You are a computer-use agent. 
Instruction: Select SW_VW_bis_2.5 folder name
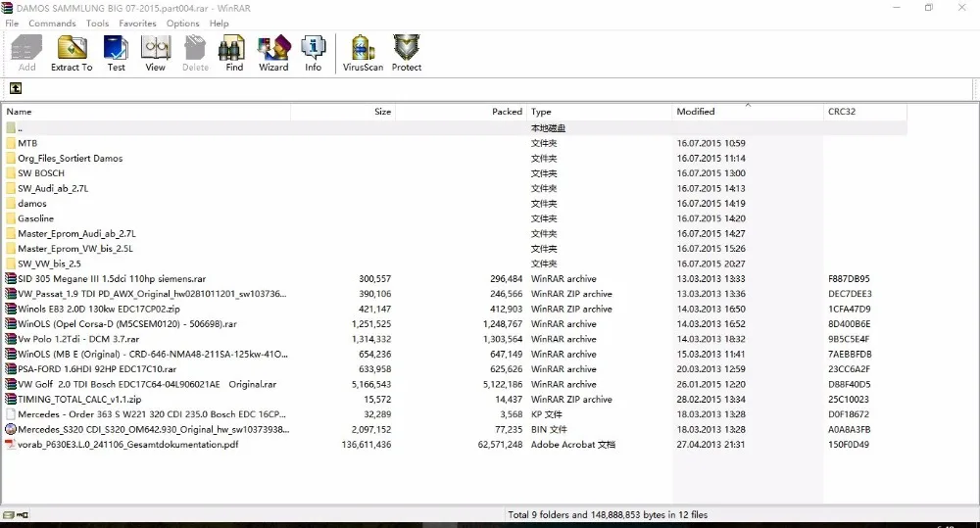click(x=49, y=264)
